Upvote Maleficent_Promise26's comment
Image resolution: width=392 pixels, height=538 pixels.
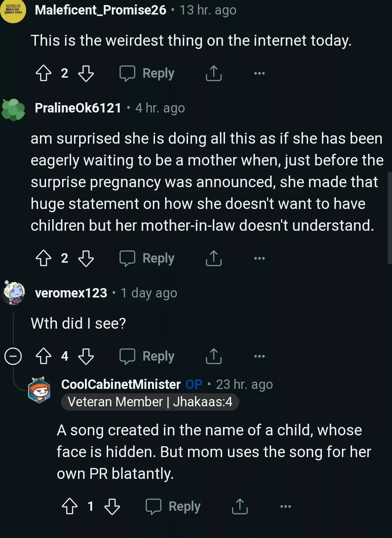pyautogui.click(x=44, y=73)
